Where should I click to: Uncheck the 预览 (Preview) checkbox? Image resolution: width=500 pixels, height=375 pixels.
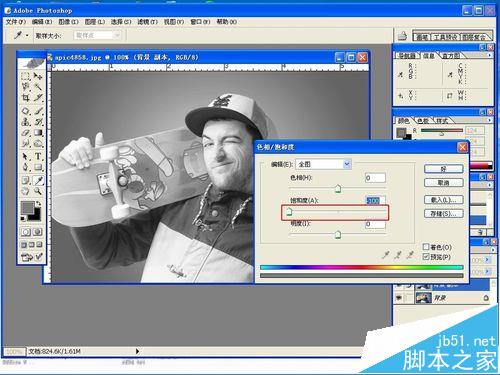click(x=426, y=257)
